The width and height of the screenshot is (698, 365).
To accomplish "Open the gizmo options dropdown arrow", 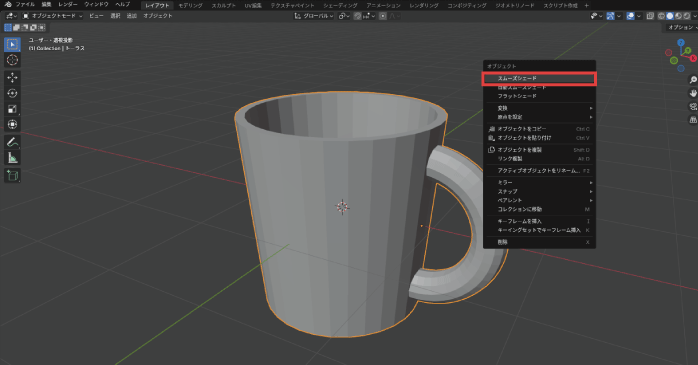I will (619, 16).
